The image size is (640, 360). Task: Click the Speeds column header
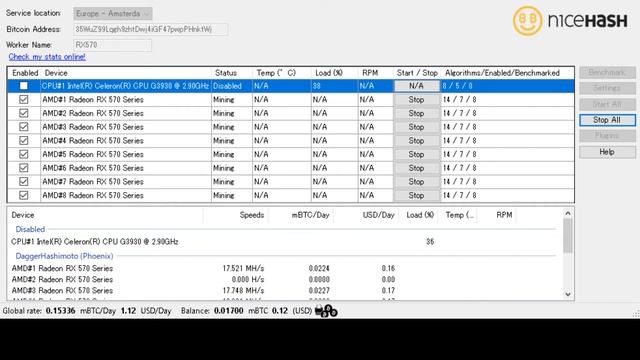[x=252, y=215]
